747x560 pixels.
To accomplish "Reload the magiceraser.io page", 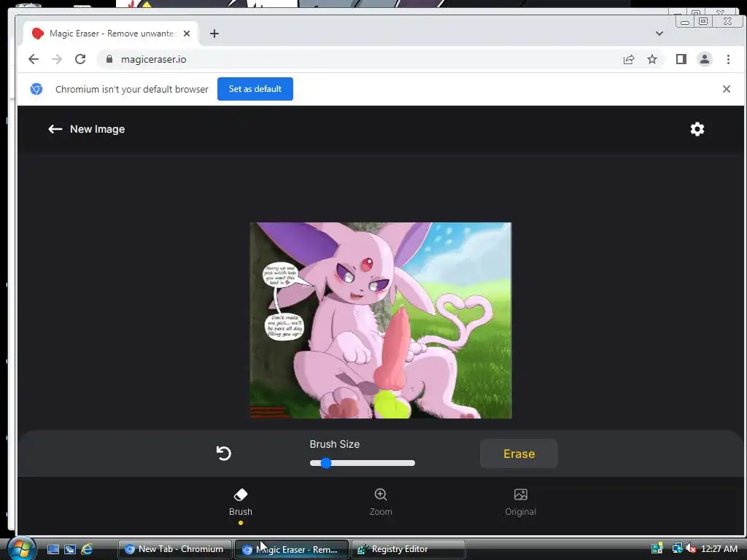I will pos(80,59).
